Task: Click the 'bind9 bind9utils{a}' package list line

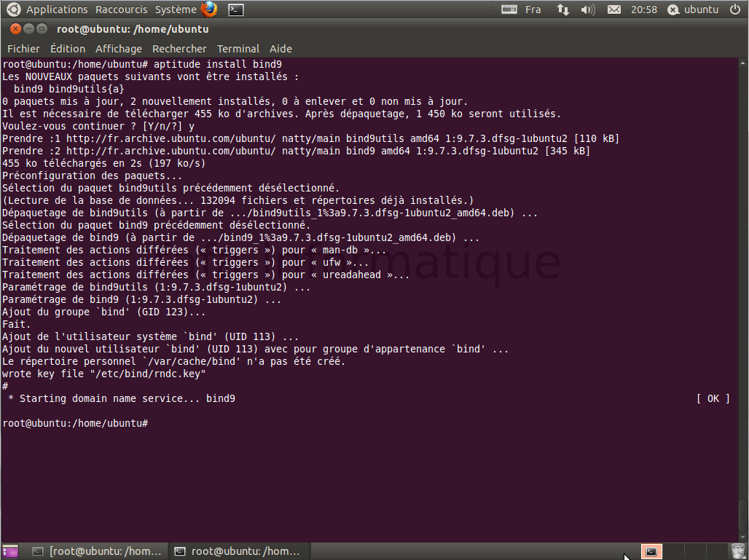Action: [69, 89]
